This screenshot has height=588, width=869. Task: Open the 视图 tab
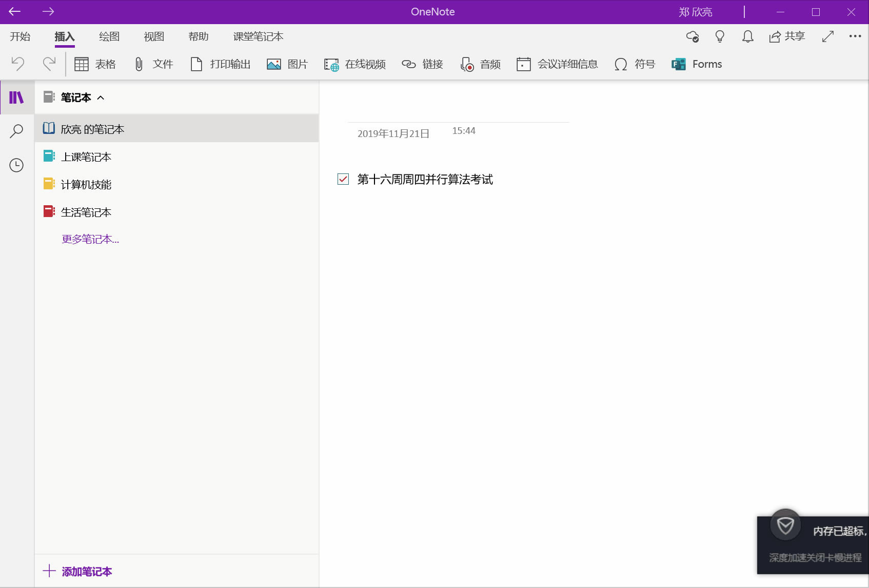pos(154,36)
